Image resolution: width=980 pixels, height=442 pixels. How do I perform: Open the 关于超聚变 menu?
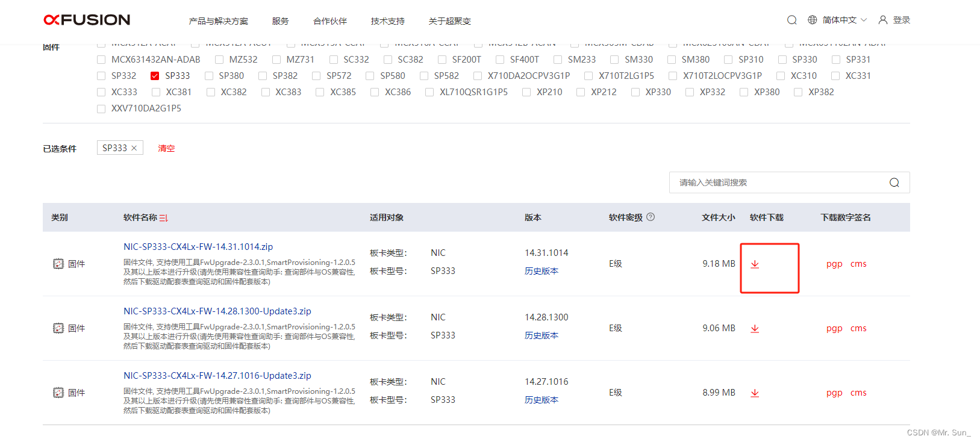(x=450, y=21)
